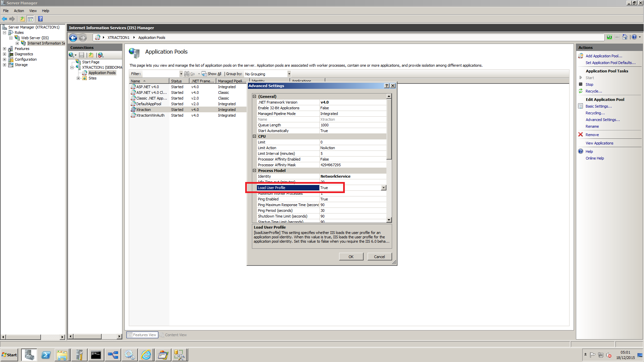Click the Recycle green arrows icon

pos(581,91)
